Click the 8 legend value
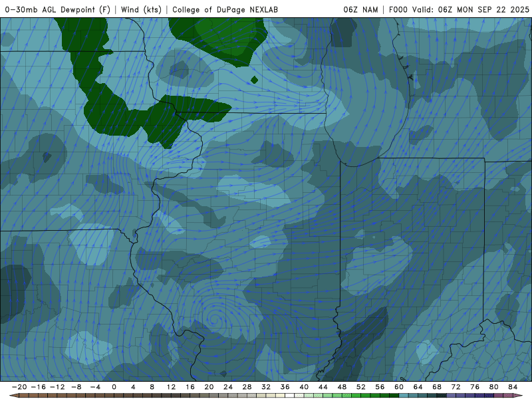Image resolution: width=532 pixels, height=399 pixels. click(152, 387)
